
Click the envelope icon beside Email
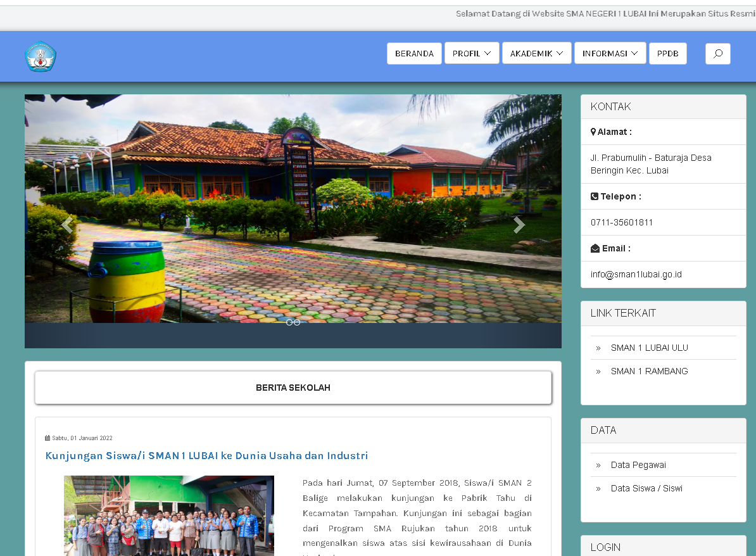pos(595,248)
